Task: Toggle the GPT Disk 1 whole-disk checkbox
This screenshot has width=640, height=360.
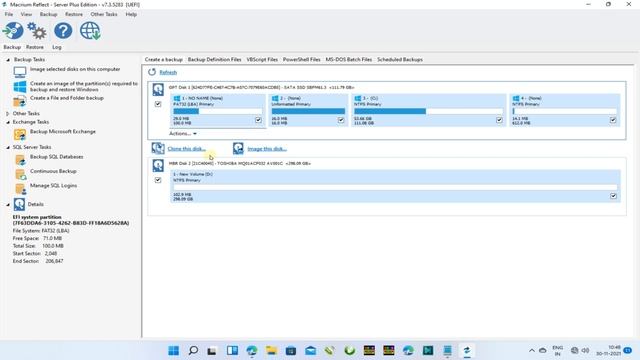Action: 158,104
